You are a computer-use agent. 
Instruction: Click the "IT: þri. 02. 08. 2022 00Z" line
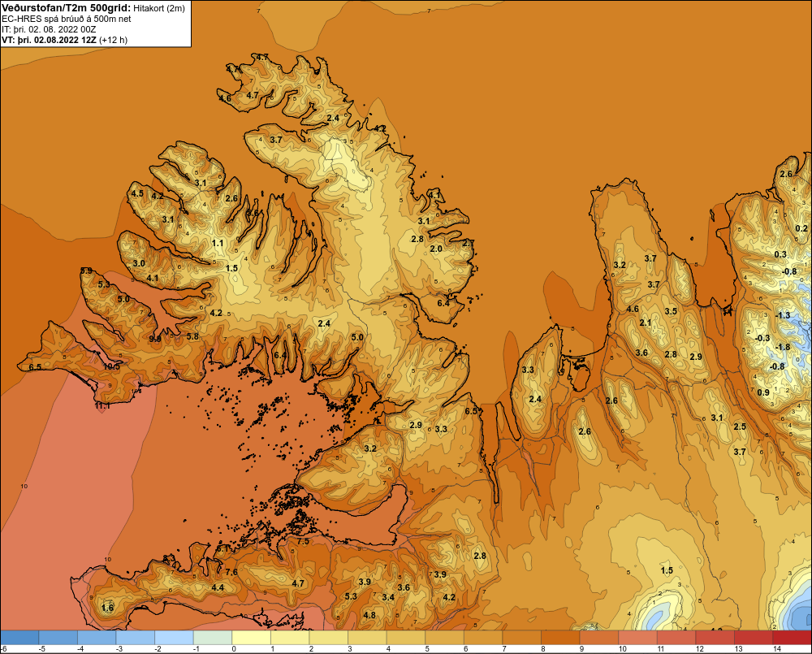click(x=50, y=29)
